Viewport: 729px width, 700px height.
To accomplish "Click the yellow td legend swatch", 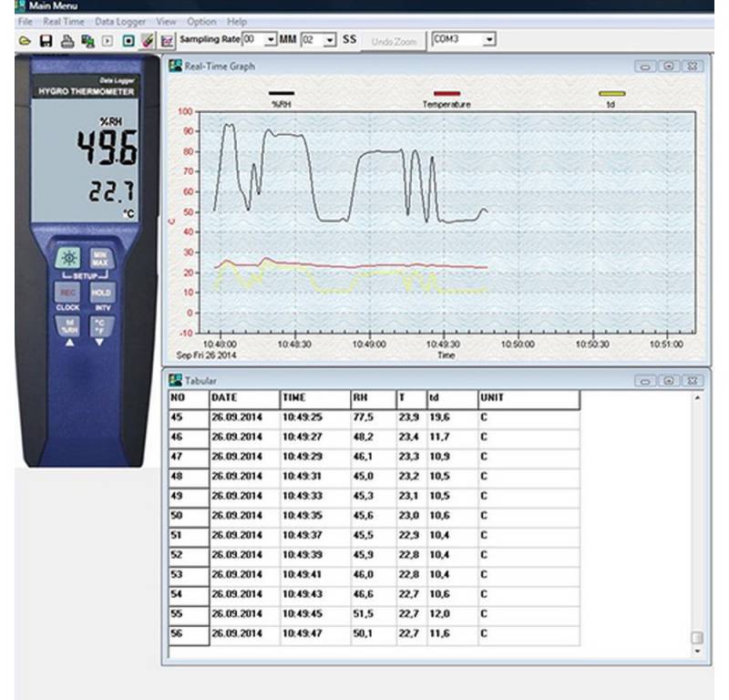I will click(x=611, y=94).
